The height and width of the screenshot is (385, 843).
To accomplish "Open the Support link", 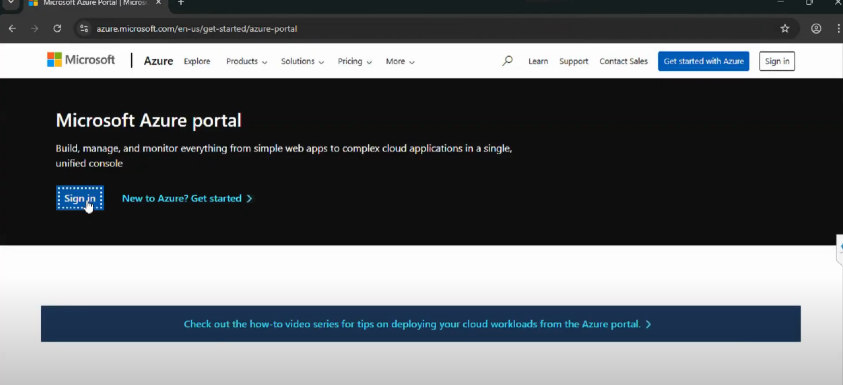I will [574, 61].
